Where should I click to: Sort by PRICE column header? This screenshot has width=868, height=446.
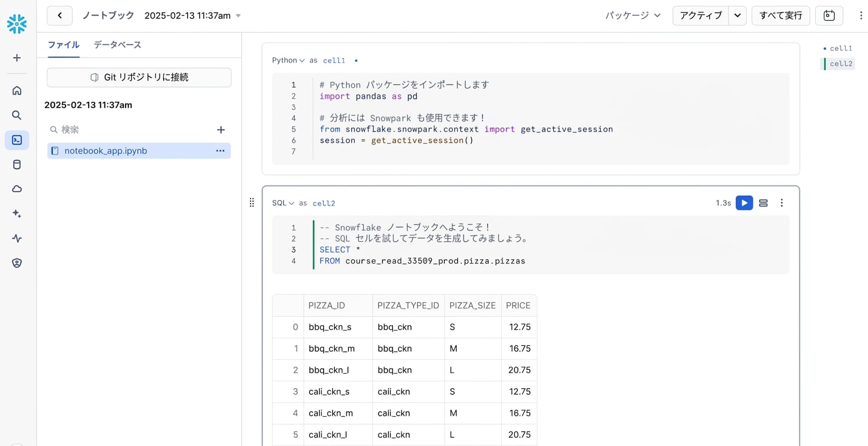click(x=518, y=305)
